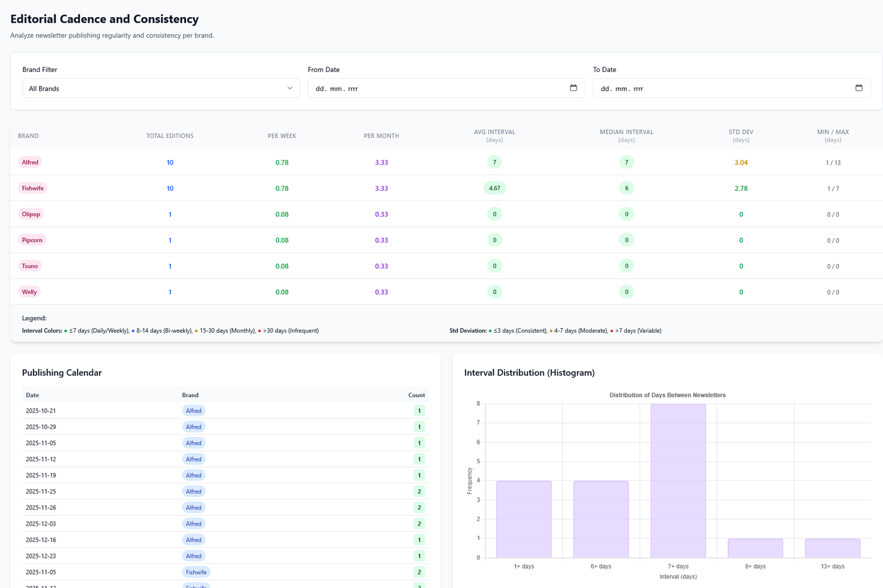This screenshot has height=588, width=883.
Task: Expand the All Brands filter dropdown
Action: pyautogui.click(x=161, y=88)
